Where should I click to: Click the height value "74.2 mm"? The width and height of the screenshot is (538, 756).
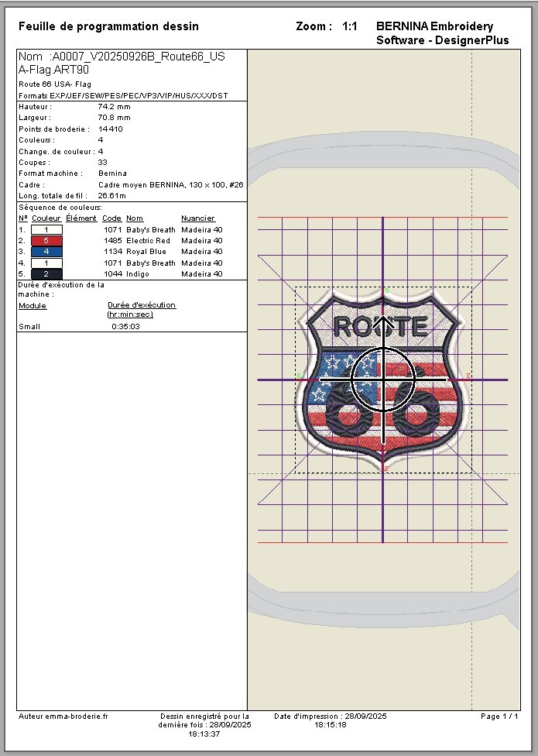114,107
